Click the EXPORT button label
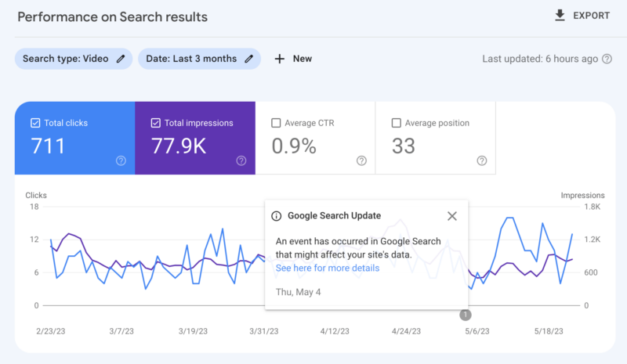This screenshot has width=627, height=364. pos(592,16)
